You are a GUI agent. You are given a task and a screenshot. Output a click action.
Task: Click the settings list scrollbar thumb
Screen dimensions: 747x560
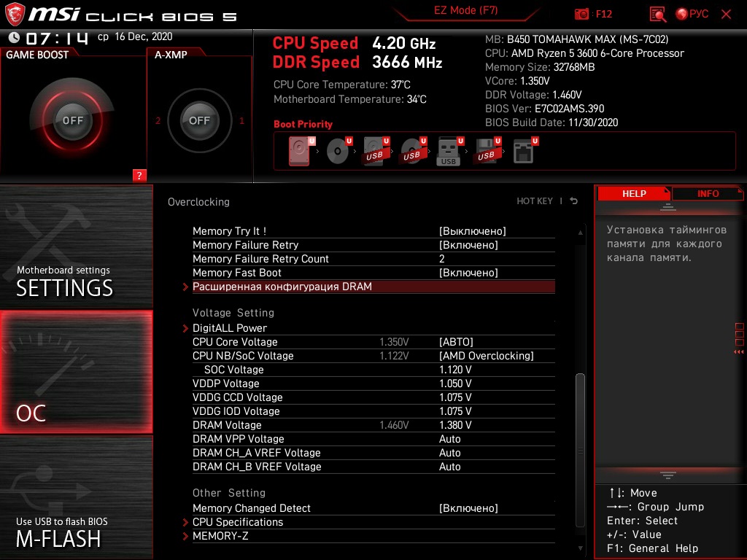coord(580,450)
